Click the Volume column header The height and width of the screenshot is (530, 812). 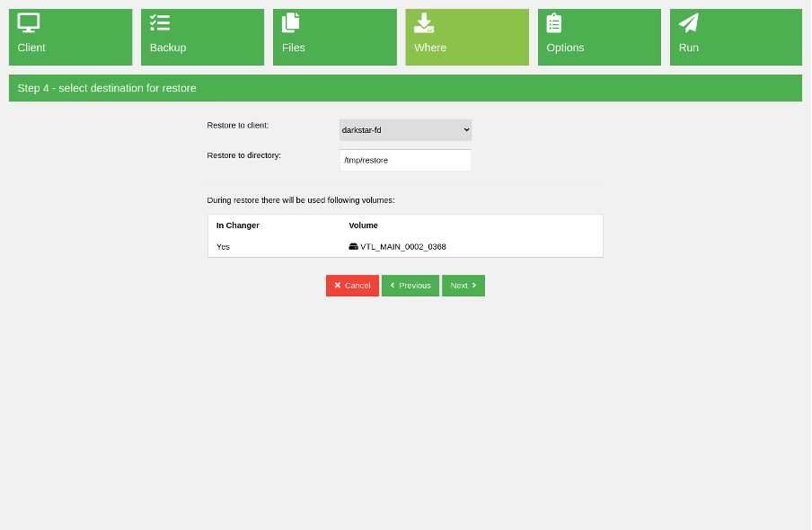364,225
